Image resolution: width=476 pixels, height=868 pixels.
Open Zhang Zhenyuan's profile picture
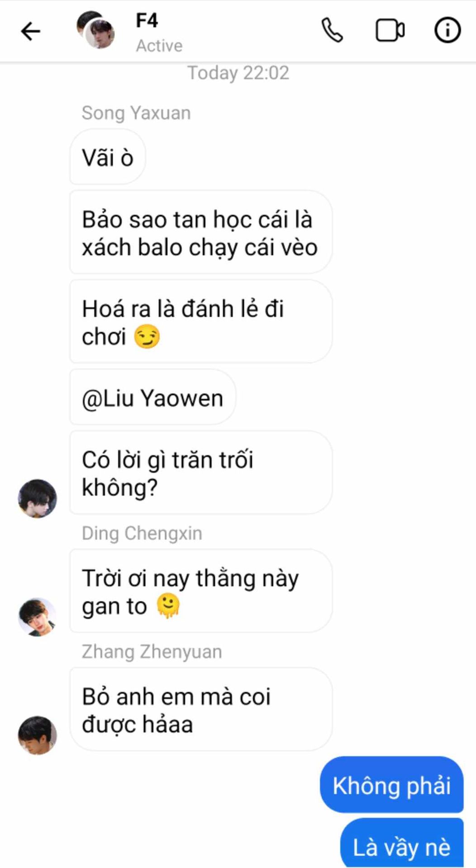(37, 736)
